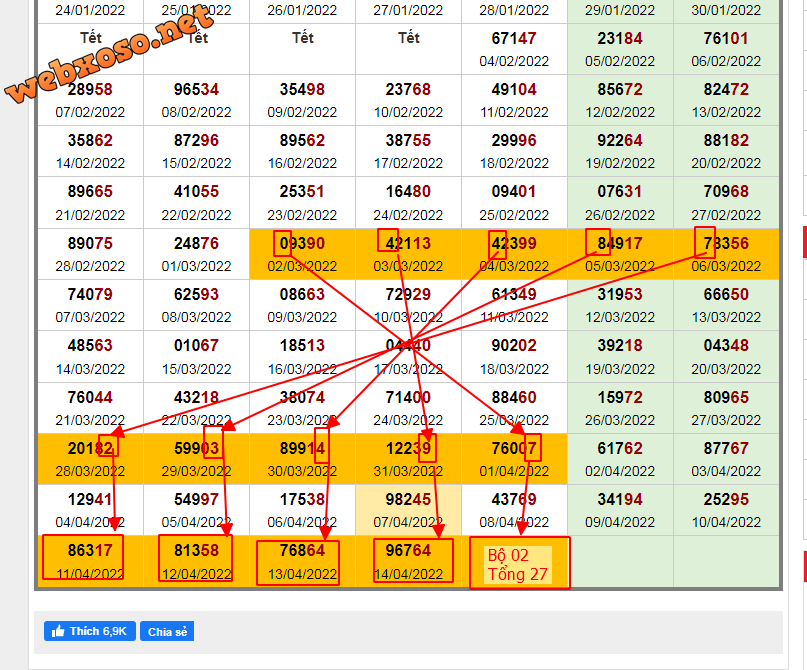This screenshot has width=807, height=670.
Task: Select result number 81358
Action: coord(196,550)
